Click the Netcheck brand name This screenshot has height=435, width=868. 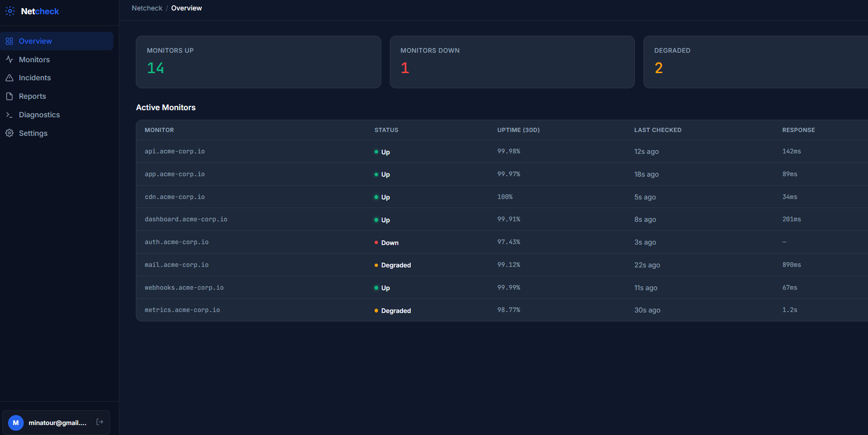click(x=40, y=11)
